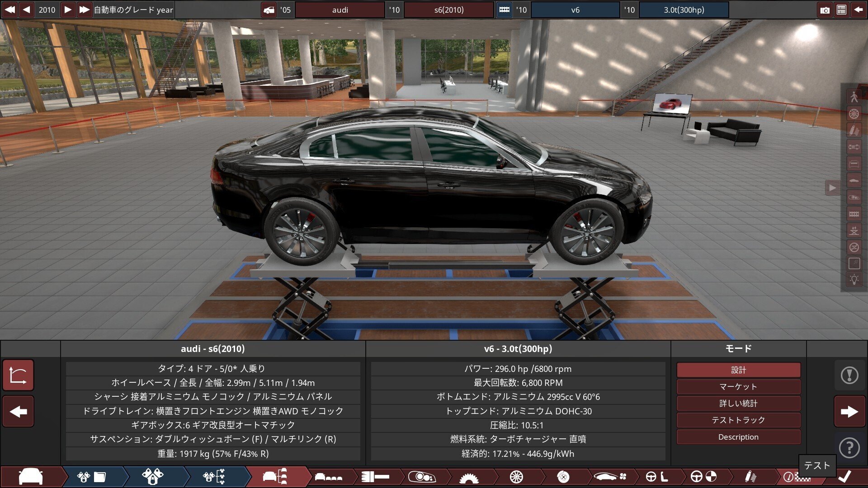Open the audi model name field

pyautogui.click(x=340, y=10)
